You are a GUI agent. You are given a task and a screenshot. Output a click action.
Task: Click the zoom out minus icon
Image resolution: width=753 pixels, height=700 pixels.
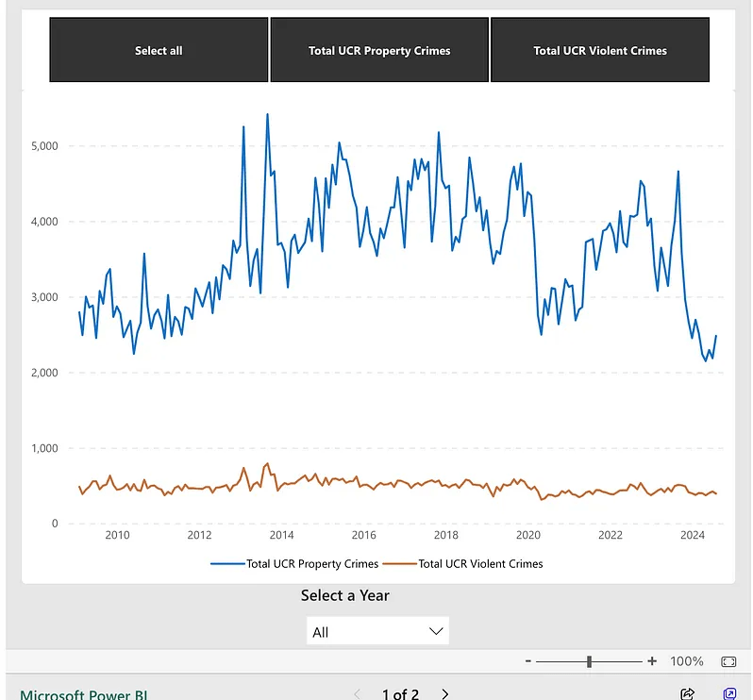click(x=528, y=661)
